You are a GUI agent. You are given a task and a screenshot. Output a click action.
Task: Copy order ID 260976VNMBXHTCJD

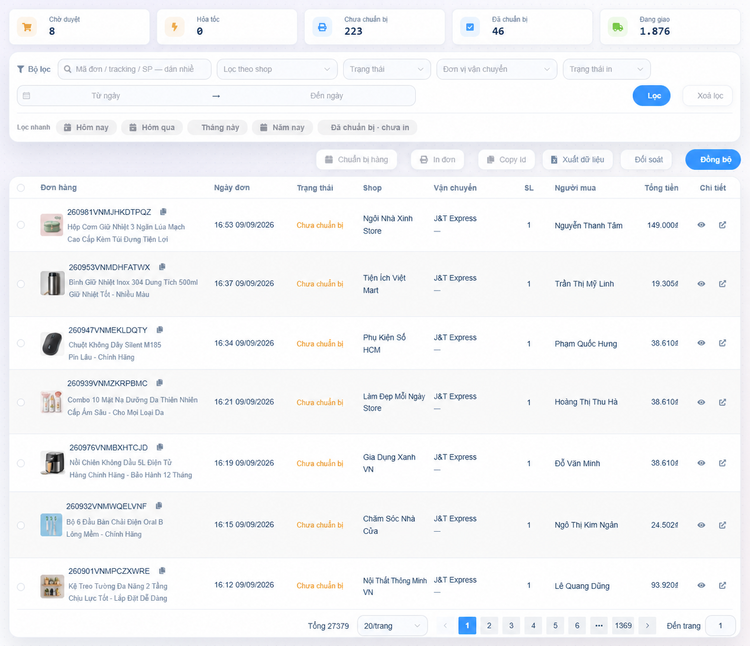tap(160, 447)
